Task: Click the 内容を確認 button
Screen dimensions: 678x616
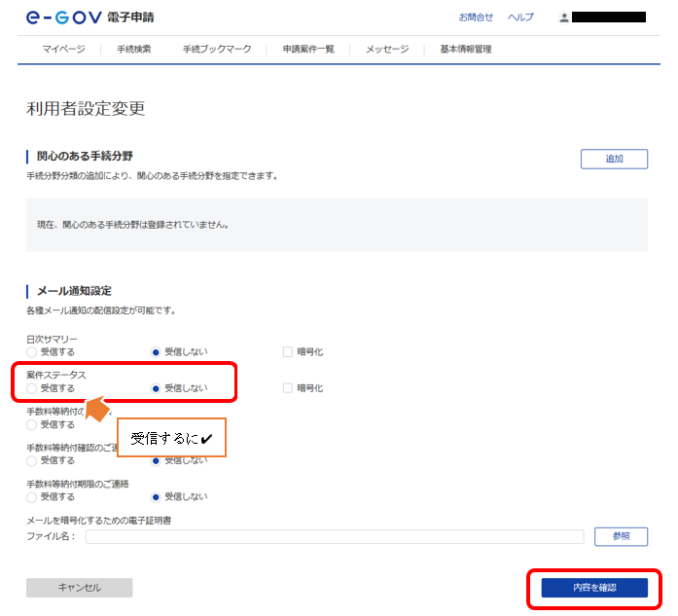Action: click(594, 588)
